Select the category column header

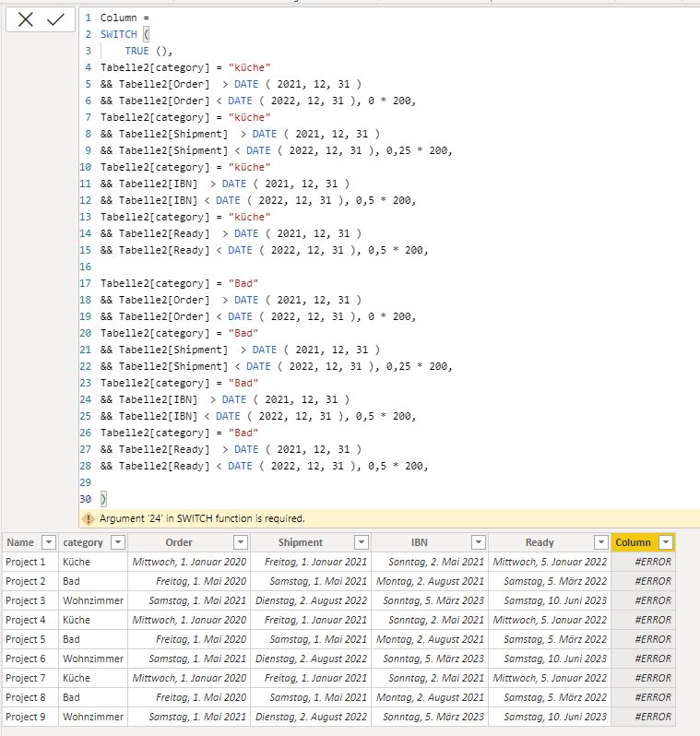click(x=83, y=542)
